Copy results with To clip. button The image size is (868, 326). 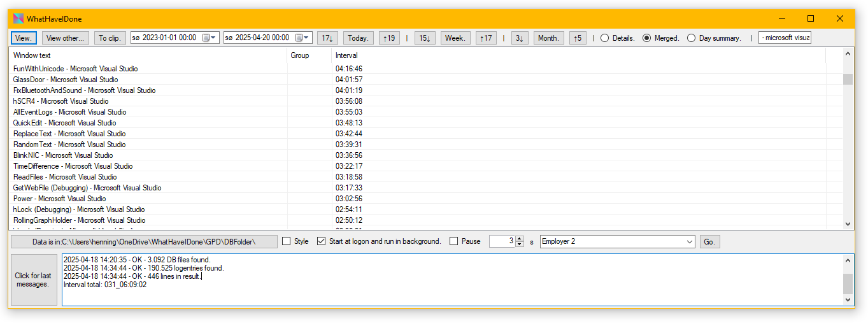110,38
